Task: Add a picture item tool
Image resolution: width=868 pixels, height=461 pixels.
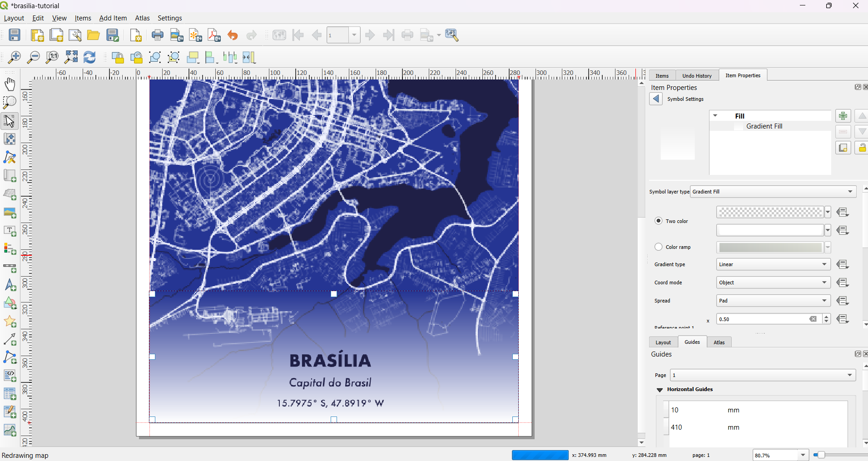Action: (x=10, y=213)
